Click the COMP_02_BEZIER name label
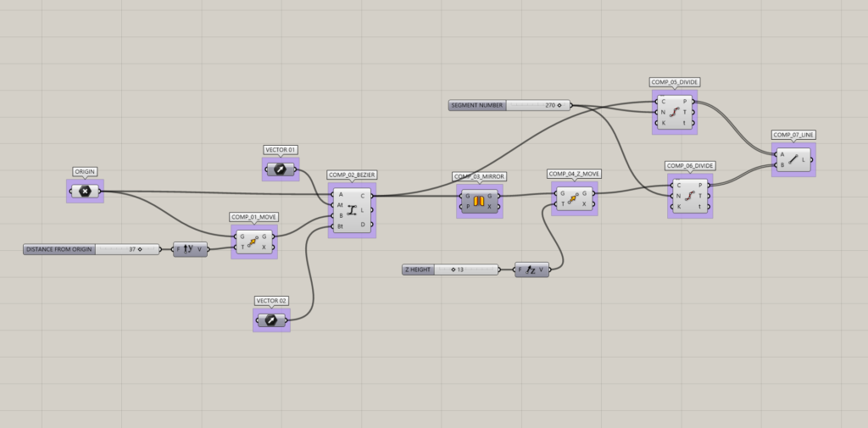868x428 pixels. click(352, 175)
